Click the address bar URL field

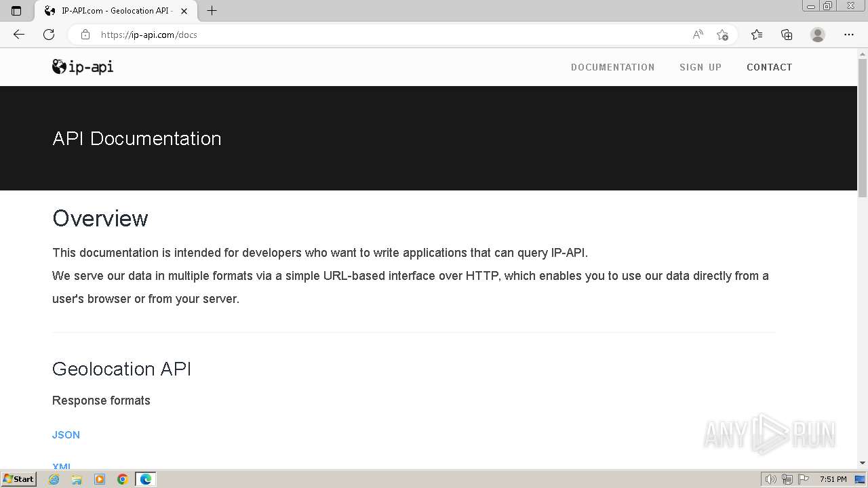[x=393, y=35]
